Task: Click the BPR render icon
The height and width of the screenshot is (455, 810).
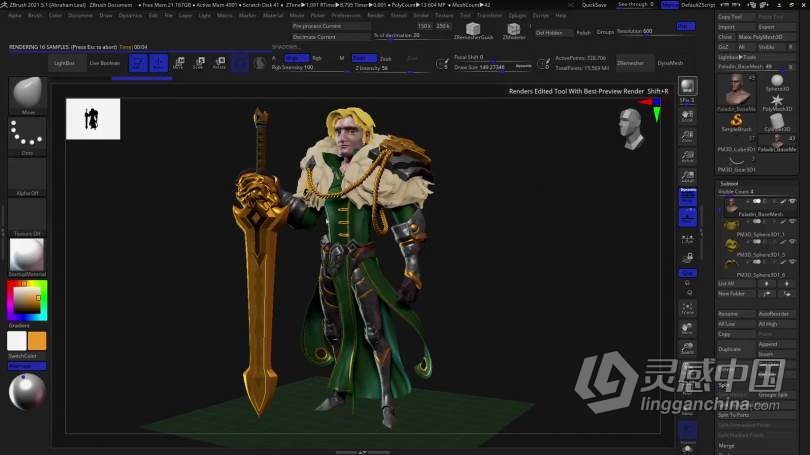Action: [x=688, y=86]
